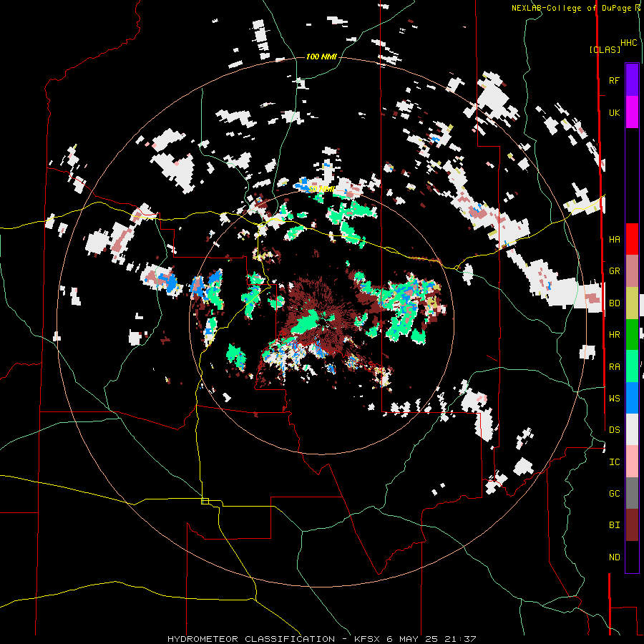
Task: Click the 50 NMI range ring label
Action: click(321, 190)
